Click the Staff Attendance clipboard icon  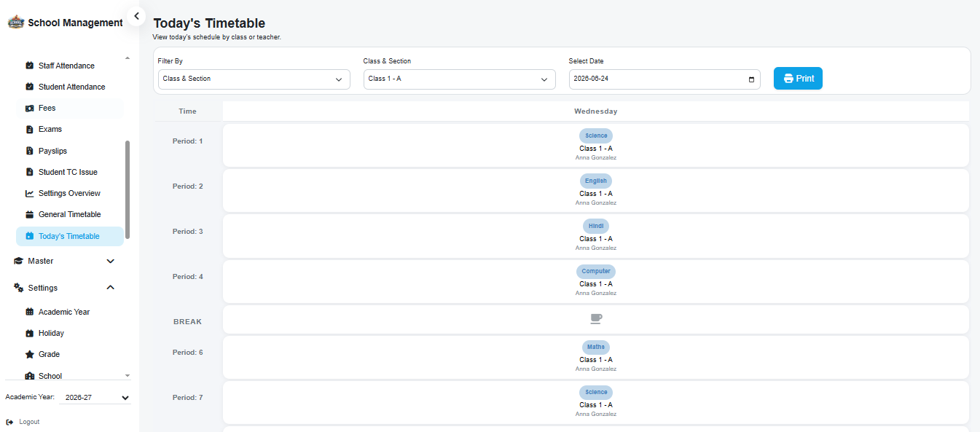[x=30, y=66]
